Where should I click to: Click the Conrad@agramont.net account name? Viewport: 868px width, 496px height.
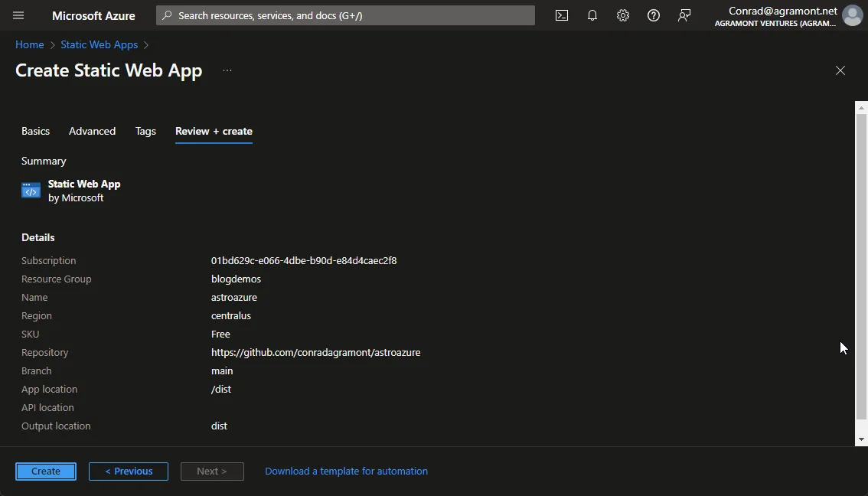[783, 11]
